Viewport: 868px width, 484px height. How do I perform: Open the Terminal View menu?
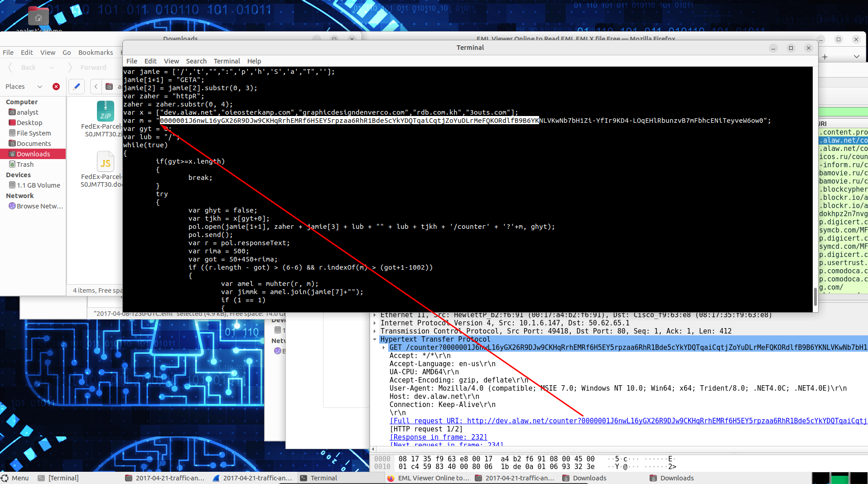pos(171,61)
